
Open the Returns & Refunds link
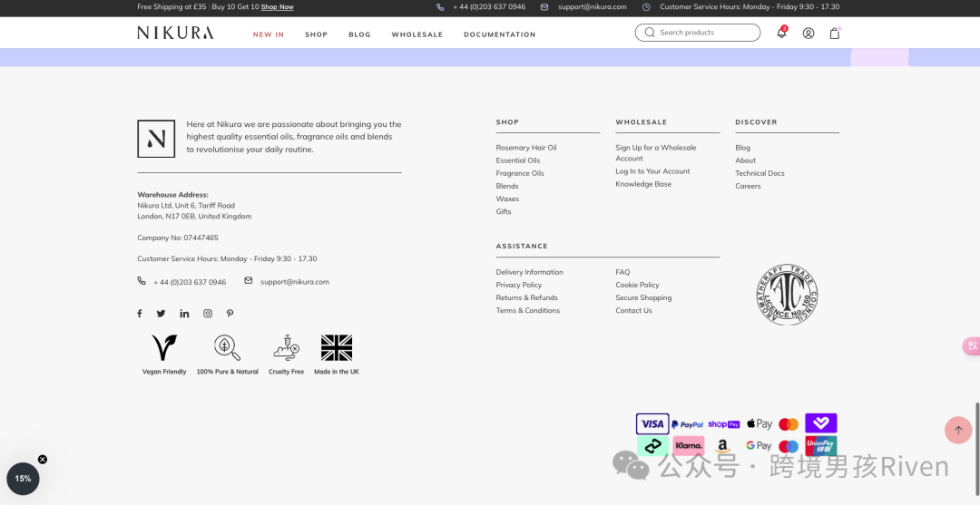(526, 297)
